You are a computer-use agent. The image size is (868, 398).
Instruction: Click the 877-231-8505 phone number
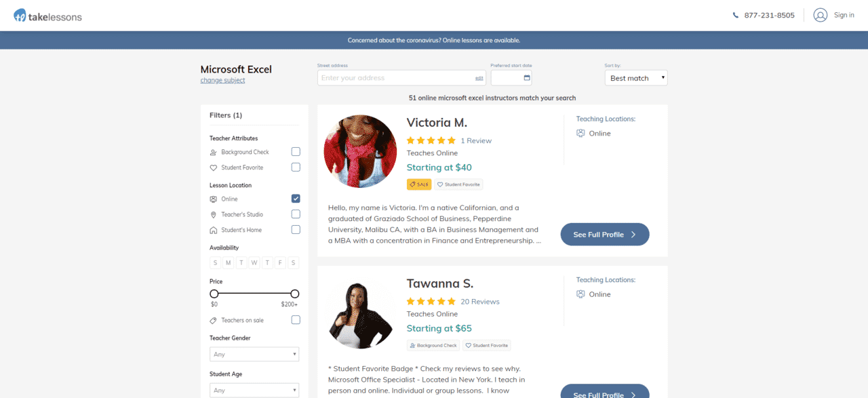(x=769, y=15)
